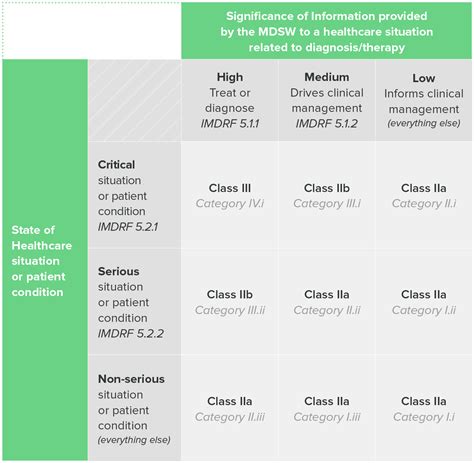Viewport: 474px width, 463px height.
Task: Click the Class IIa Category I.iii cell
Action: click(x=327, y=408)
